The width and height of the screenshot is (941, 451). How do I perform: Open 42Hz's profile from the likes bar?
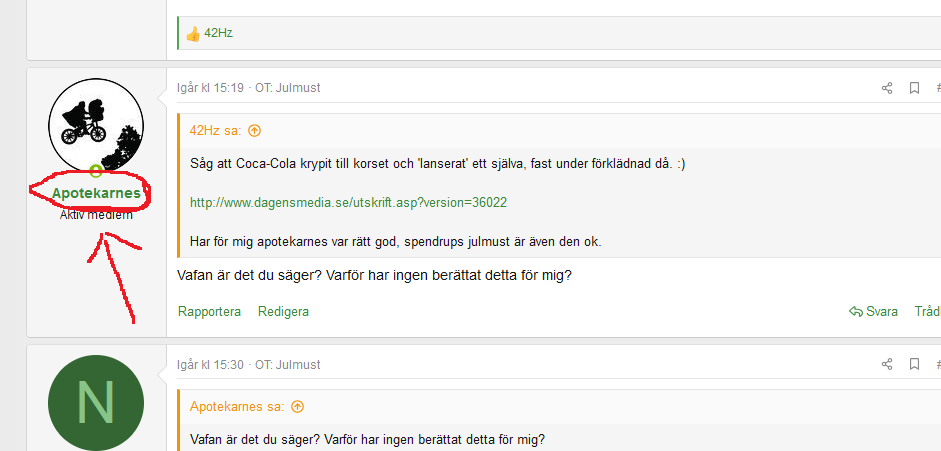pos(219,33)
